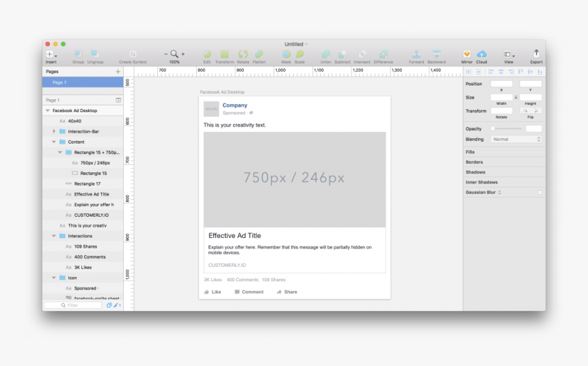The width and height of the screenshot is (588, 366).
Task: Move layer Forward using toolbar
Action: pos(416,54)
